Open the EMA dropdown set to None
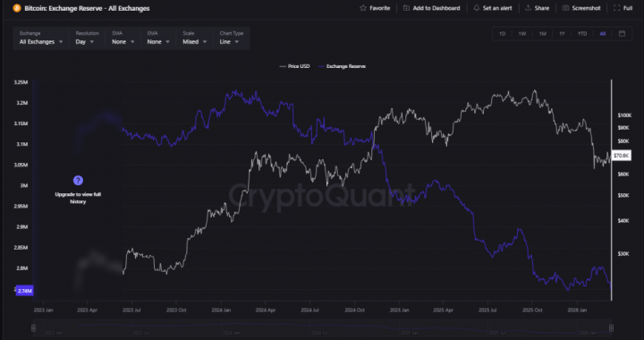This screenshot has width=644, height=340. [158, 38]
